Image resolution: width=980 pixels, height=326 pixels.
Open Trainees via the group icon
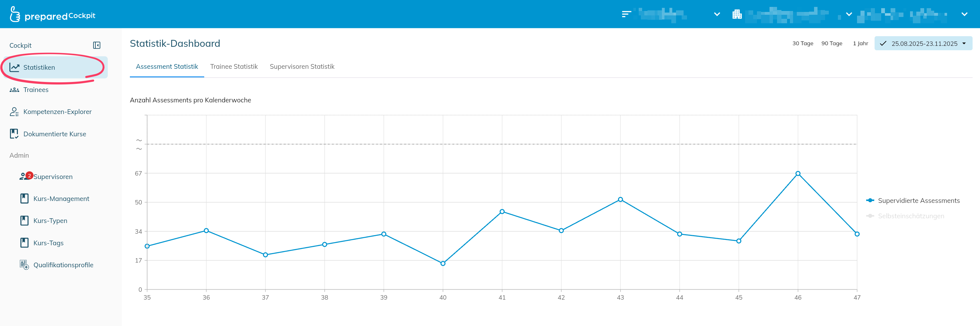pyautogui.click(x=14, y=90)
